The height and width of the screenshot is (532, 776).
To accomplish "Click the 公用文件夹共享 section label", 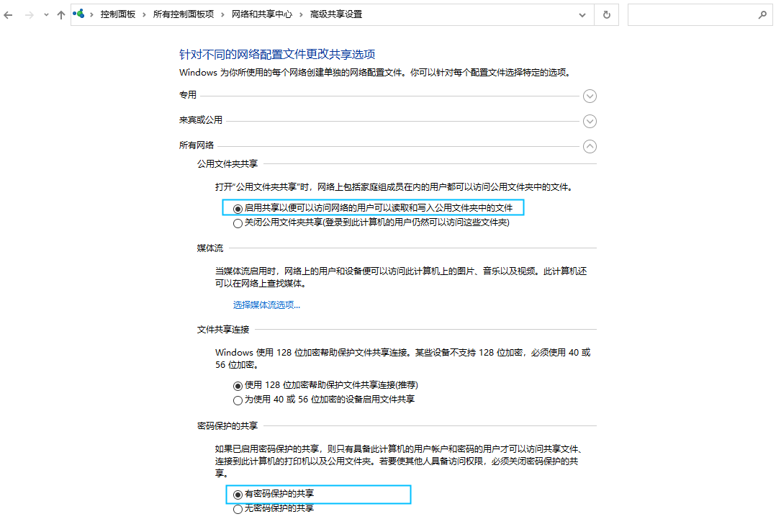I will pos(227,164).
